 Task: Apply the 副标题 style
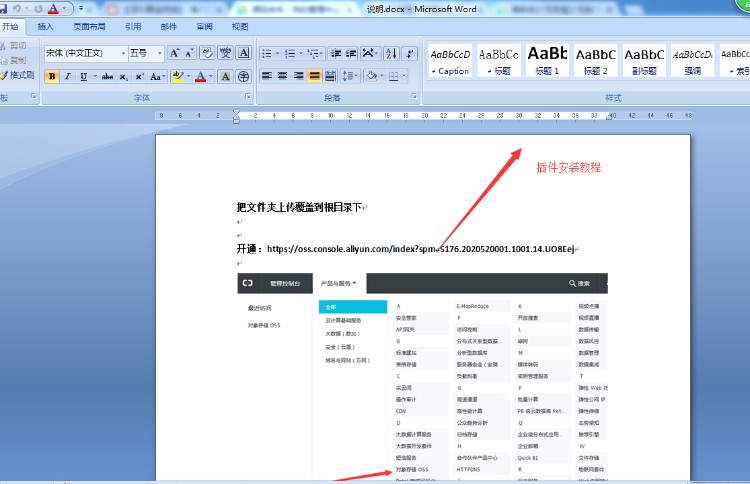[644, 61]
